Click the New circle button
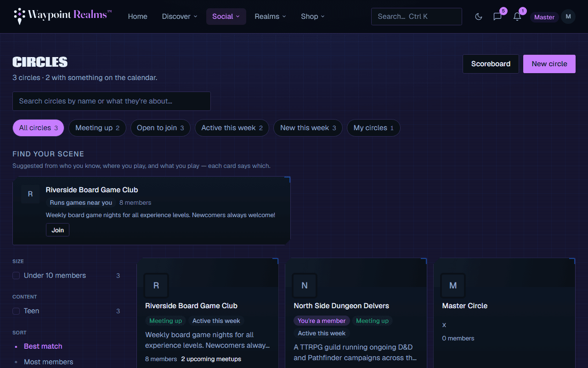 click(x=549, y=64)
